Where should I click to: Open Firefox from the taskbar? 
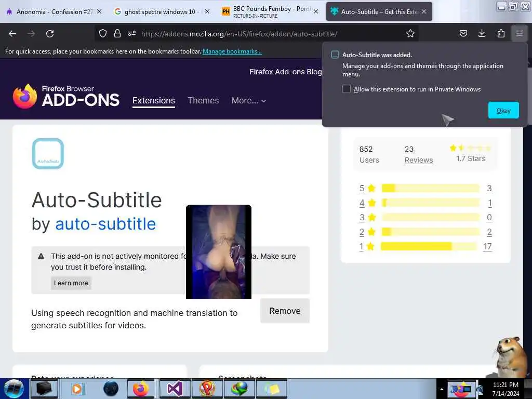tap(140, 389)
